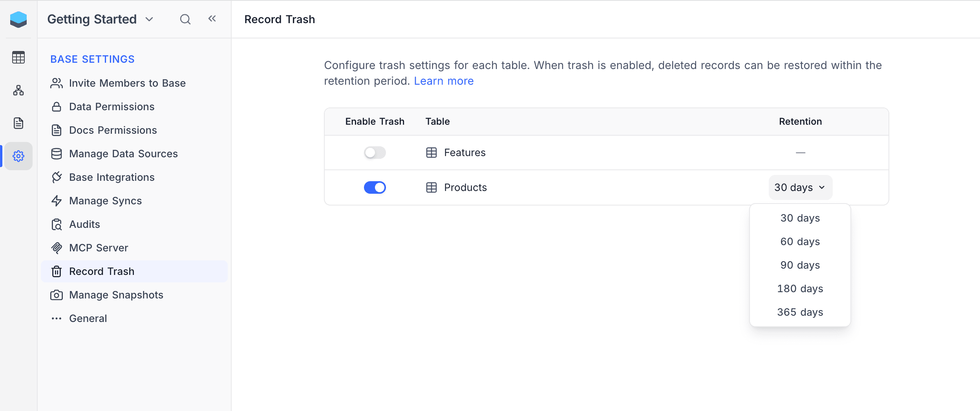Open the search icon in the sidebar
This screenshot has width=980, height=411.
(x=185, y=18)
